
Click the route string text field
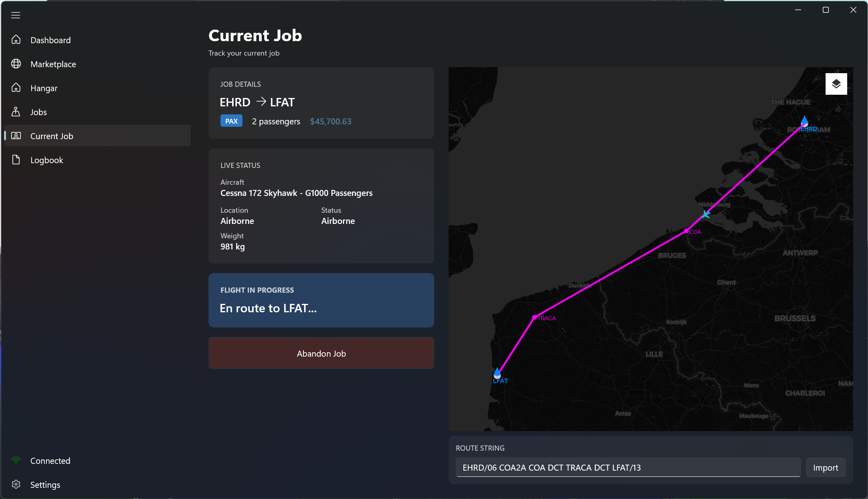click(x=627, y=468)
